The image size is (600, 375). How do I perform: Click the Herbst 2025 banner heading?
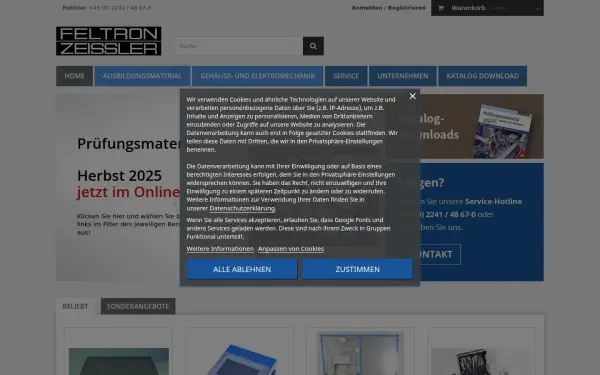coord(119,176)
